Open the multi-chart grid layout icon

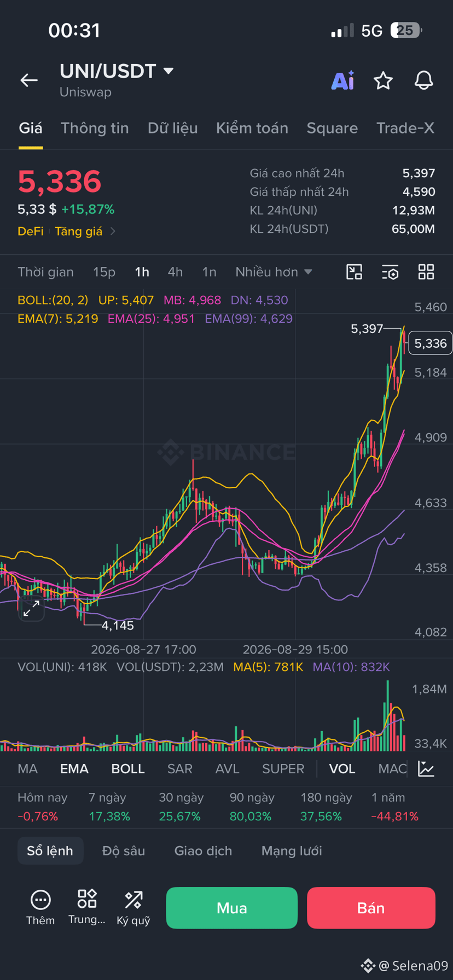426,272
